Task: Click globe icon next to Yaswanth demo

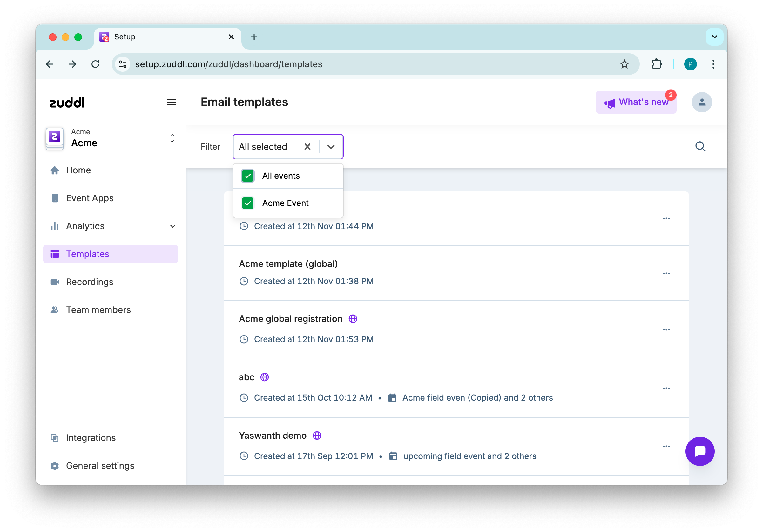Action: coord(317,436)
